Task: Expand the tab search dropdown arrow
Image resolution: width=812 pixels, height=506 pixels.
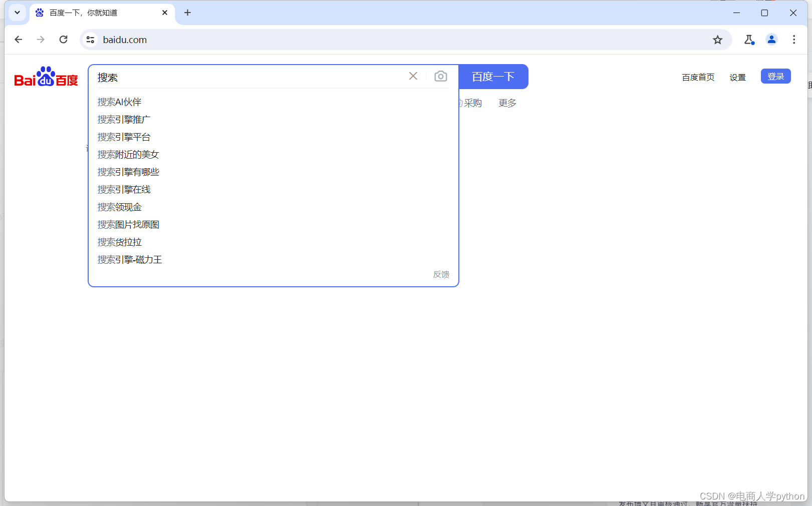Action: [x=17, y=13]
